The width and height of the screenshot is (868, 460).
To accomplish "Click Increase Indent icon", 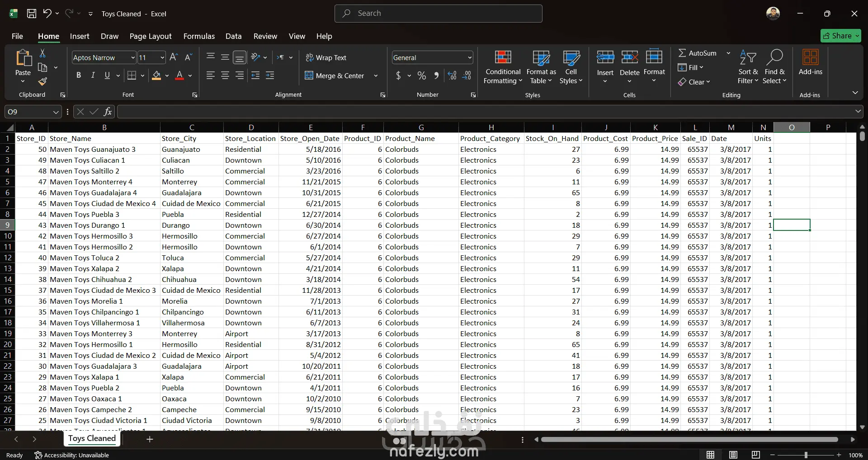I will (x=270, y=75).
